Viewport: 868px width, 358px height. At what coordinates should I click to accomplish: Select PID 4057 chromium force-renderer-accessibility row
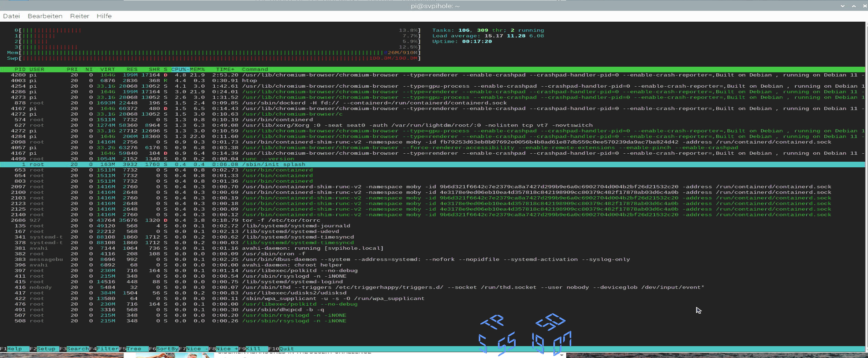432,147
